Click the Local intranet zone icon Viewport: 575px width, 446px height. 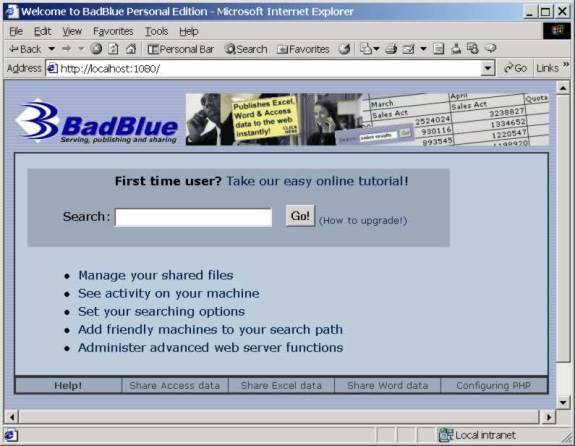point(445,435)
